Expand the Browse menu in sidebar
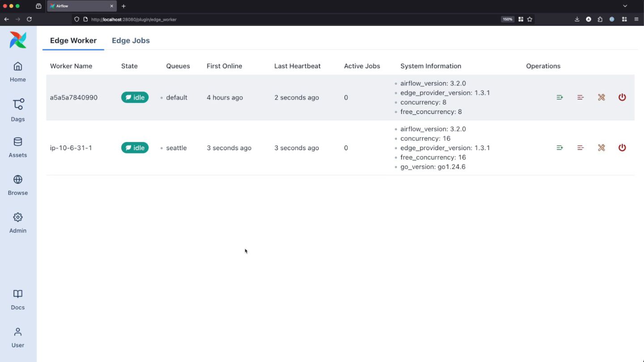 (18, 185)
